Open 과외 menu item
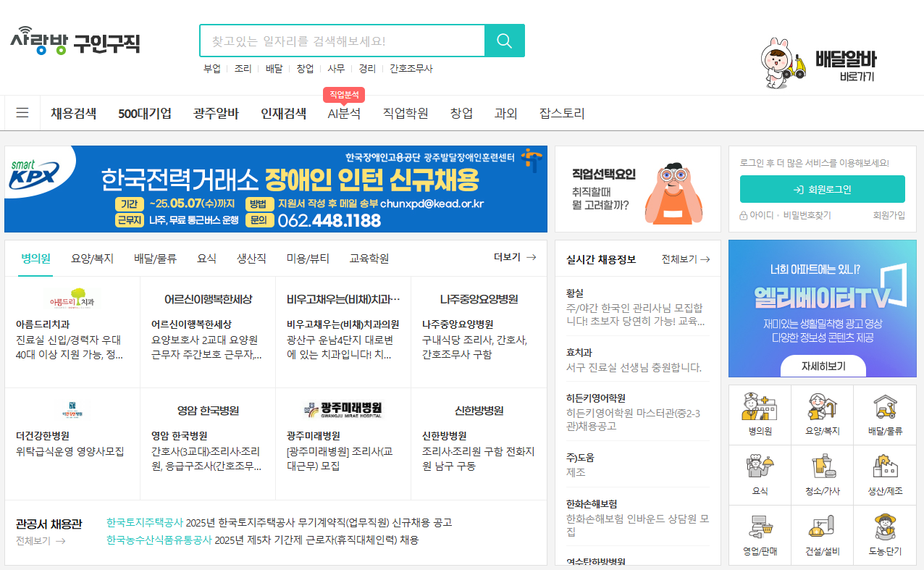Viewport: 924px width, 570px height. (506, 113)
